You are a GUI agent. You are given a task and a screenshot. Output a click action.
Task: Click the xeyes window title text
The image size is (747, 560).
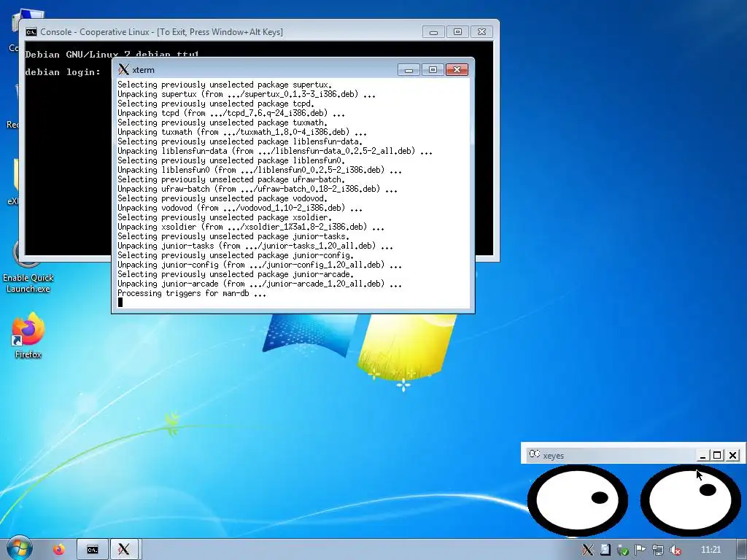click(554, 456)
